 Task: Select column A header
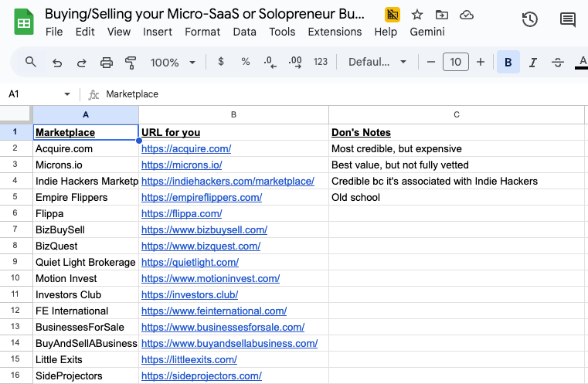86,115
